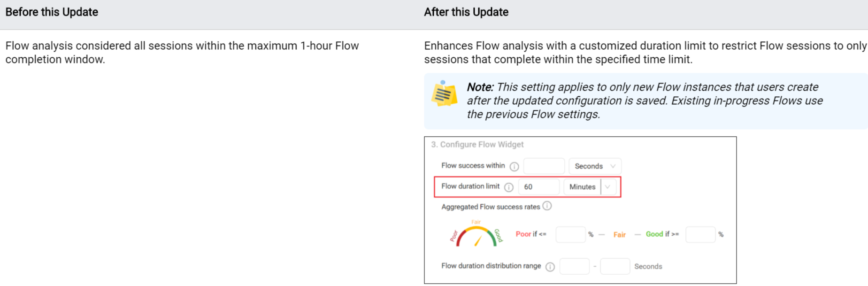Click the Flow success within value field
Screen dimensions: 868x286
coord(544,166)
